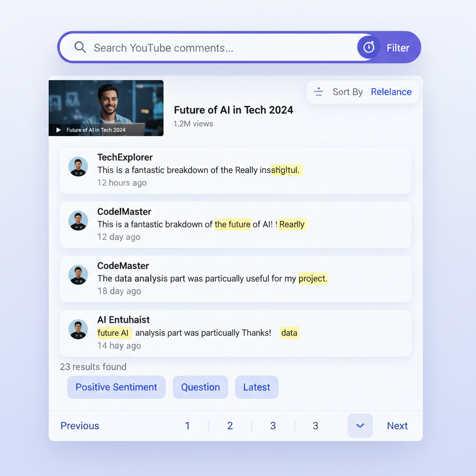Screen dimensions: 476x476
Task: Expand the pagination chevron dropdown
Action: (360, 426)
